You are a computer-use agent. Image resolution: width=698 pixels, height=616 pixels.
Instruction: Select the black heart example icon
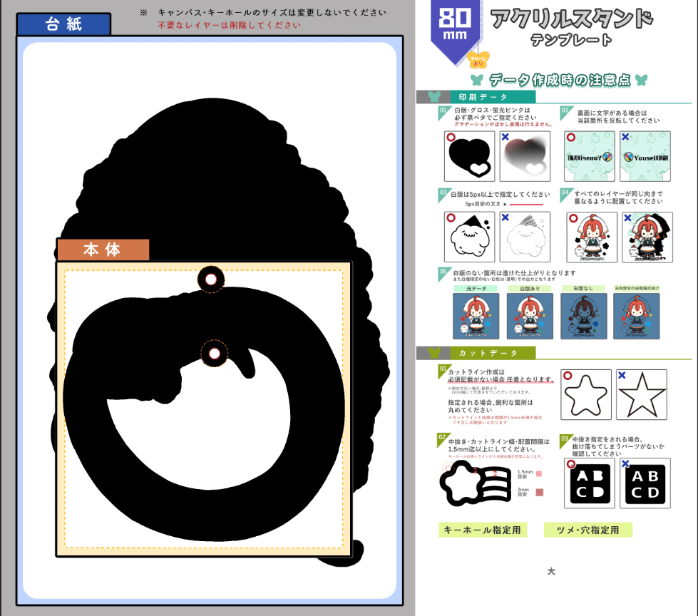[468, 155]
